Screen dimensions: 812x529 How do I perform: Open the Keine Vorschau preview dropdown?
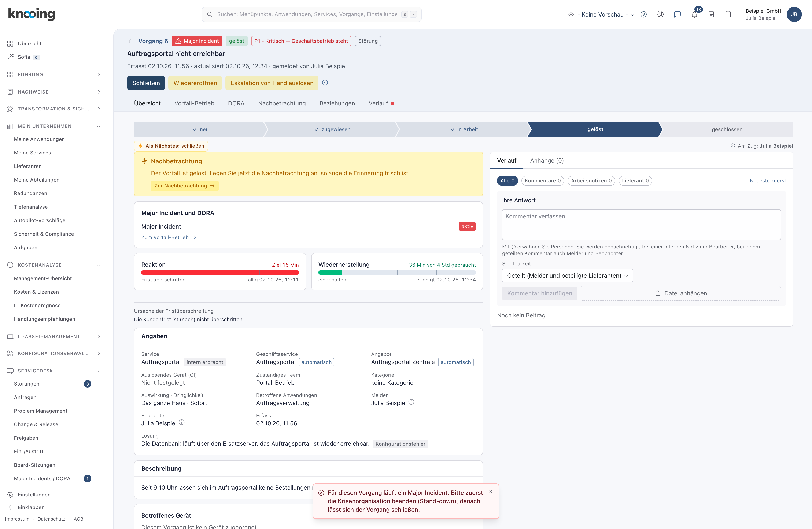pyautogui.click(x=601, y=14)
